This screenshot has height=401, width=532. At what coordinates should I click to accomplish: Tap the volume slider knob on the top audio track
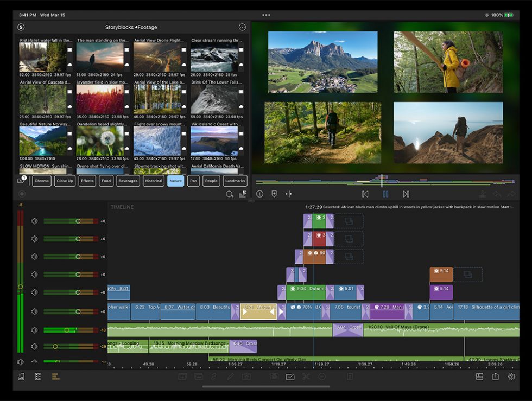[78, 220]
